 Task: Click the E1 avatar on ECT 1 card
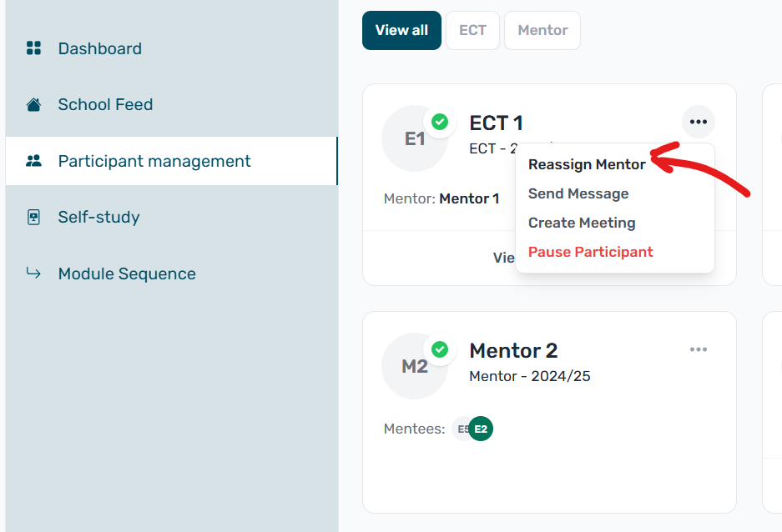point(413,140)
